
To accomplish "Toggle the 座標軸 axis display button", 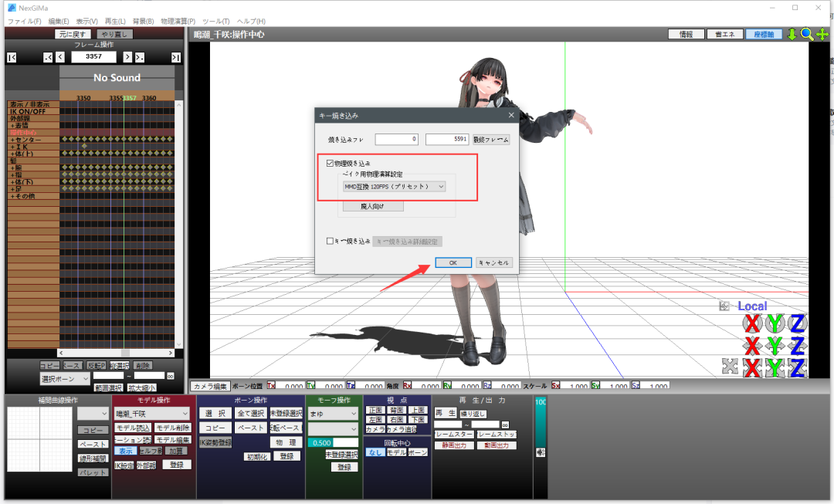I will pos(764,35).
